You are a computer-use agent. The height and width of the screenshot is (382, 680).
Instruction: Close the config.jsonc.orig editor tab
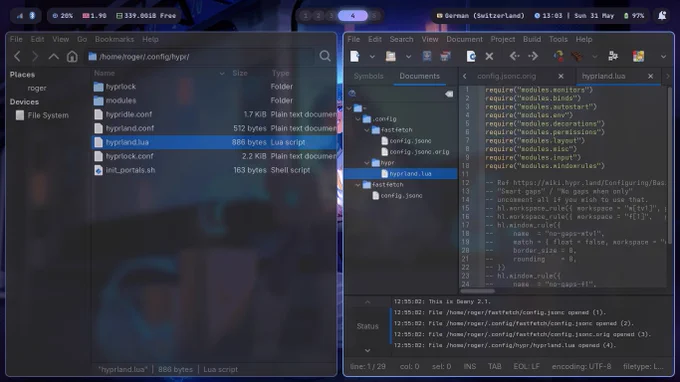pos(561,76)
